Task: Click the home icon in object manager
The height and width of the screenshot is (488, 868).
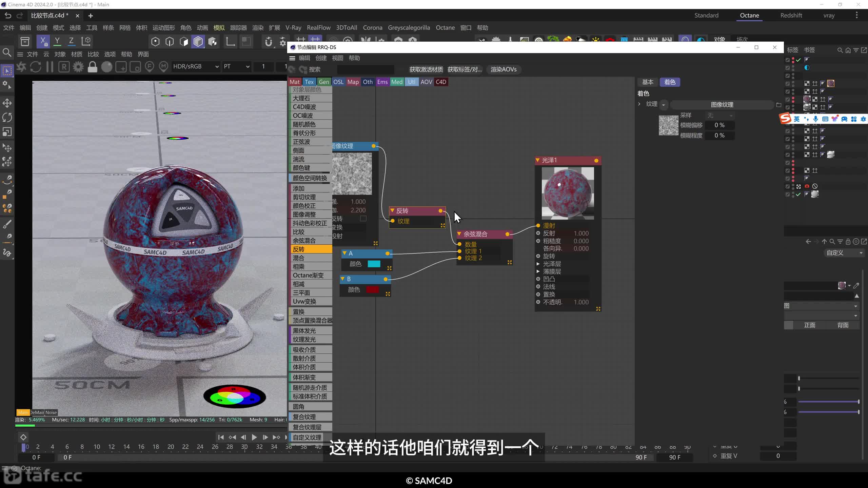Action: pos(848,50)
